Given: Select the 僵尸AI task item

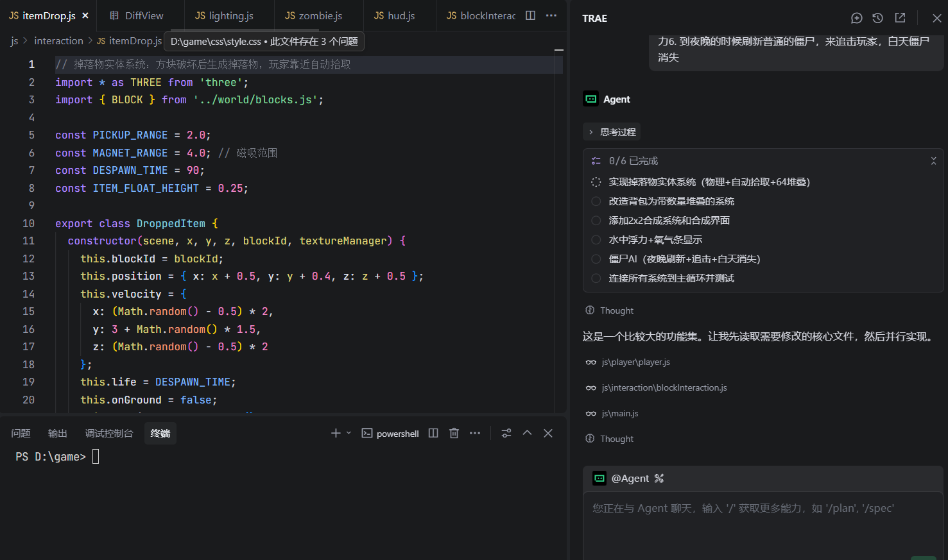Looking at the screenshot, I should pyautogui.click(x=684, y=259).
